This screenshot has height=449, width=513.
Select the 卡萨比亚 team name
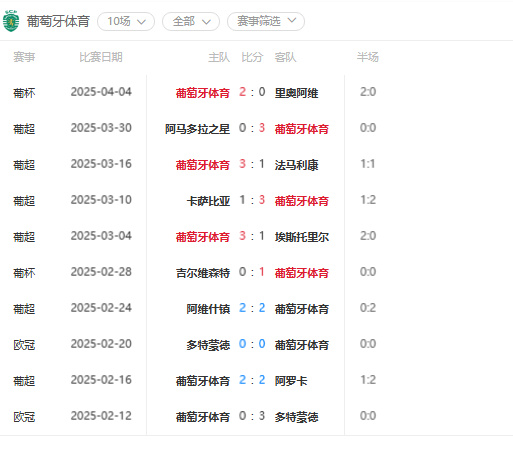[x=208, y=201]
